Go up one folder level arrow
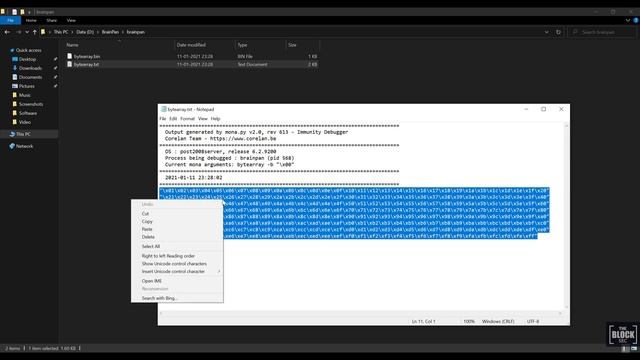The width and height of the screenshot is (640, 360). (x=34, y=32)
